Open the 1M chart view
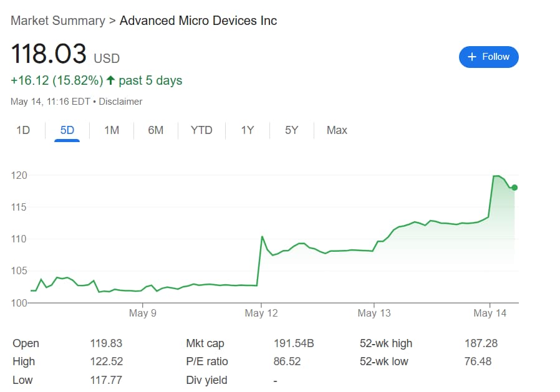This screenshot has width=560, height=392. 111,130
